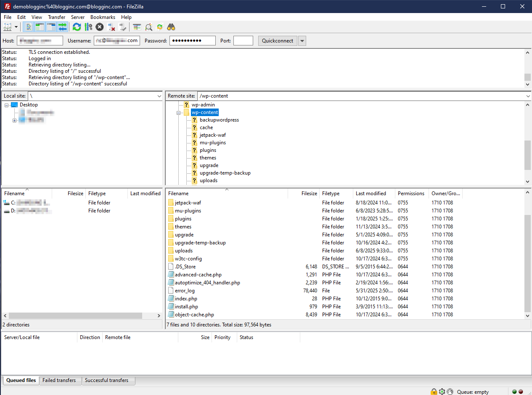Toggle the local directory tree display
This screenshot has width=532, height=395.
pos(40,27)
